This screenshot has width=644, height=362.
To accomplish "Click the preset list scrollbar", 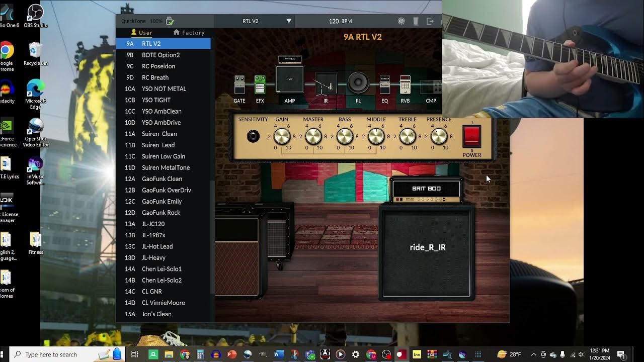I will click(212, 236).
